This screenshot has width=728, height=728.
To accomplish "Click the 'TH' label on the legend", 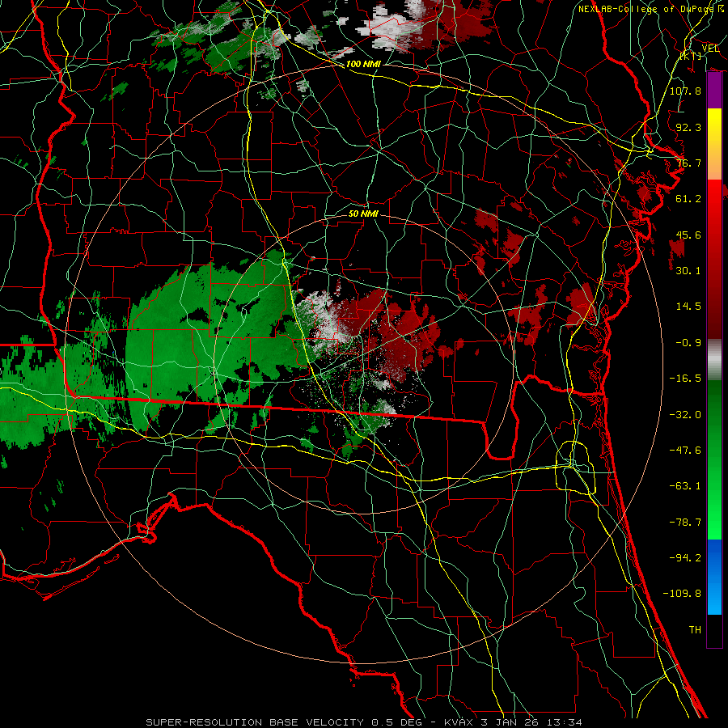I will point(695,630).
